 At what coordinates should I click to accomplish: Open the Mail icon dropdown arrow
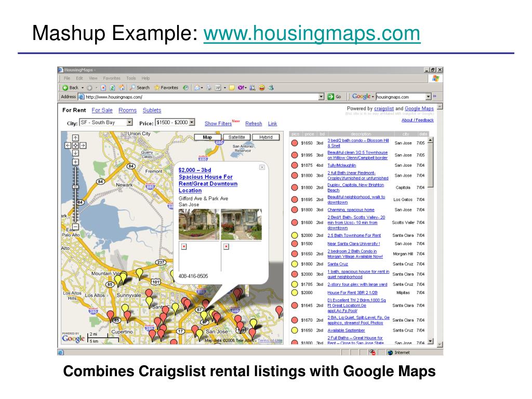[202, 87]
